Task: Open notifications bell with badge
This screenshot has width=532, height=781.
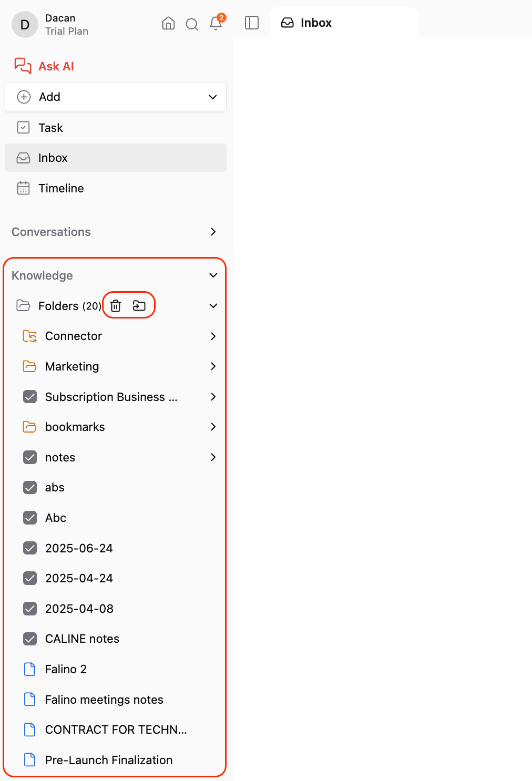Action: tap(216, 23)
